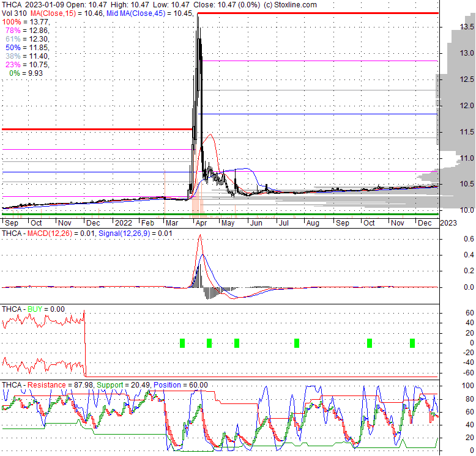
Task: Click the 23% = 10.75 Fibonacci label
Action: (28, 65)
